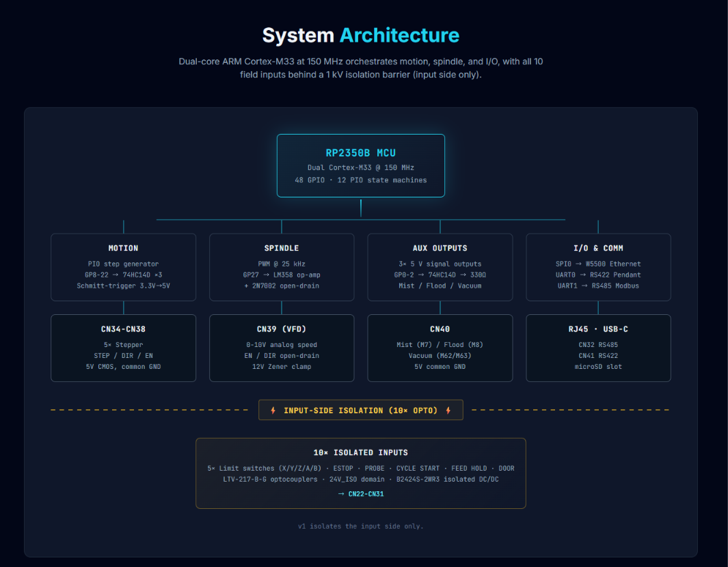Select the SPINDLE block title
The width and height of the screenshot is (728, 567).
click(282, 248)
